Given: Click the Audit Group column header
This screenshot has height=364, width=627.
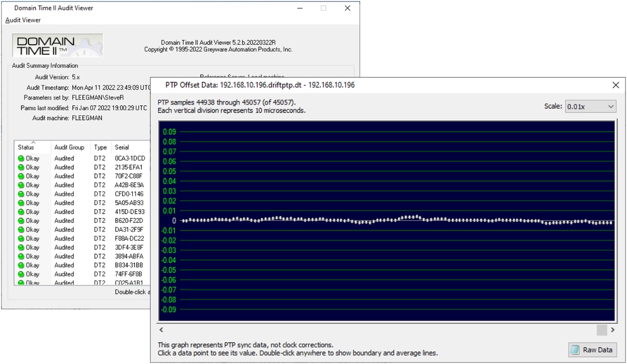Looking at the screenshot, I should [69, 147].
